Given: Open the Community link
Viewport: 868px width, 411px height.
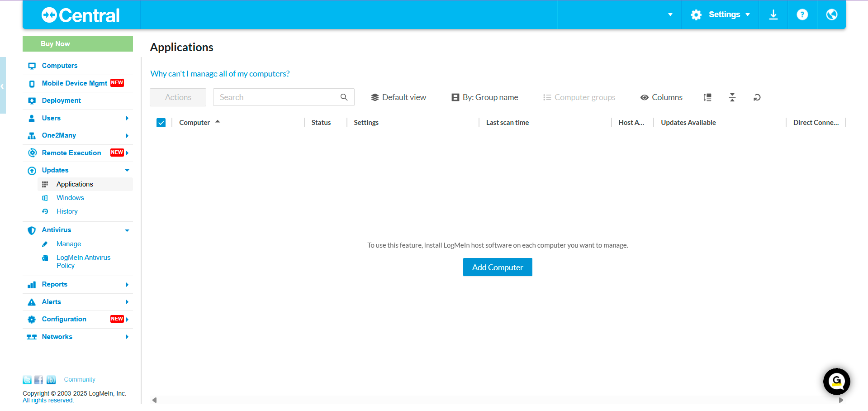Looking at the screenshot, I should click(80, 380).
